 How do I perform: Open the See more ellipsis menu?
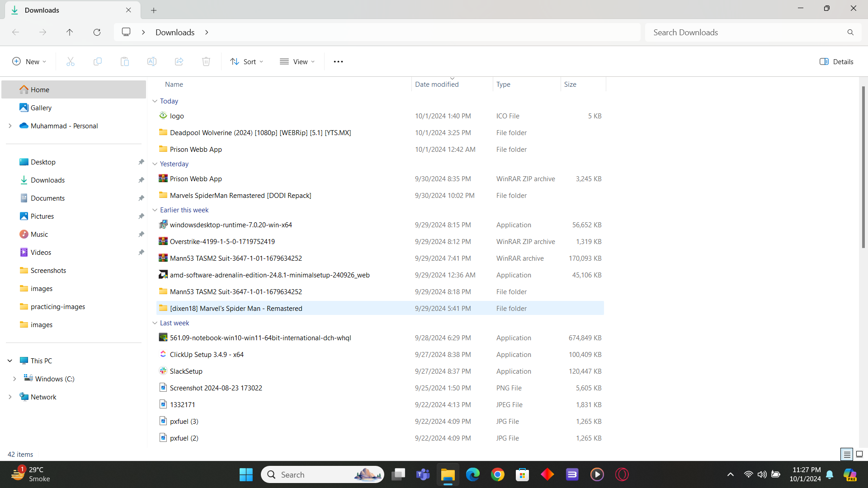(x=338, y=62)
